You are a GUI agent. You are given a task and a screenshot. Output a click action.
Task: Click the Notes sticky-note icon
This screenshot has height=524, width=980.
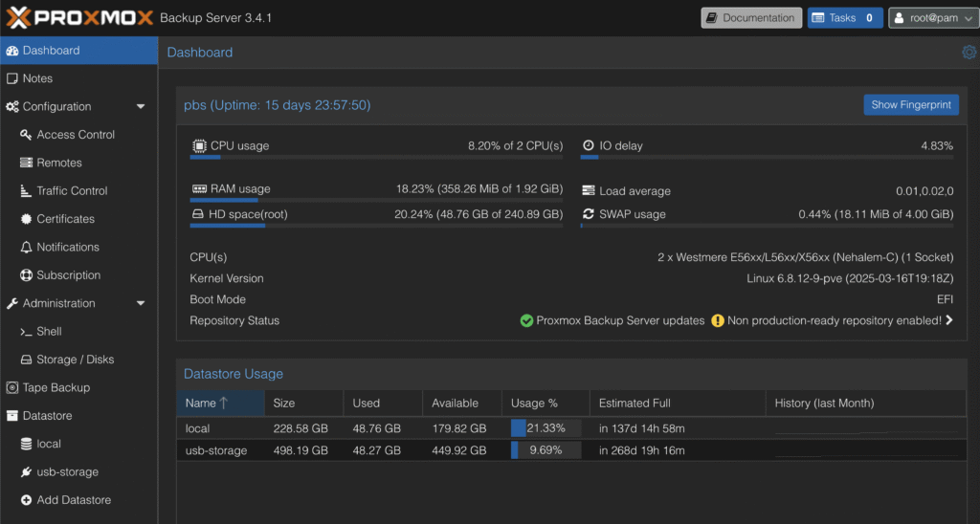[11, 78]
